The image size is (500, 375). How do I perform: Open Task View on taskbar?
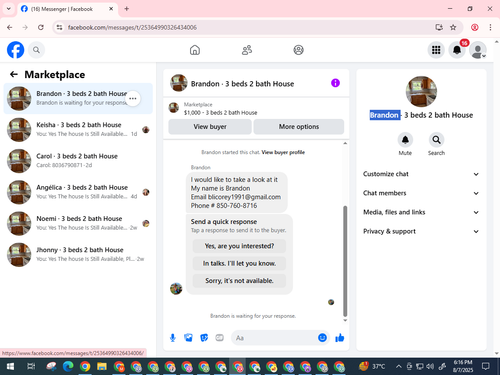pos(31,367)
